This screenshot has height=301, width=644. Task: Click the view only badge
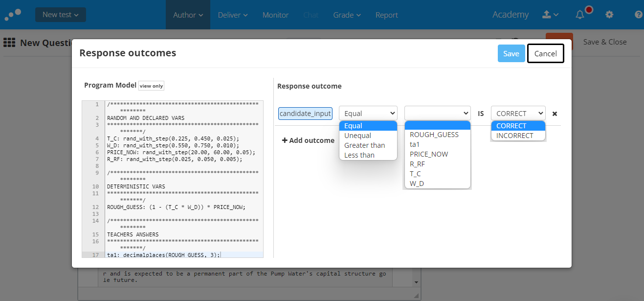click(x=152, y=86)
